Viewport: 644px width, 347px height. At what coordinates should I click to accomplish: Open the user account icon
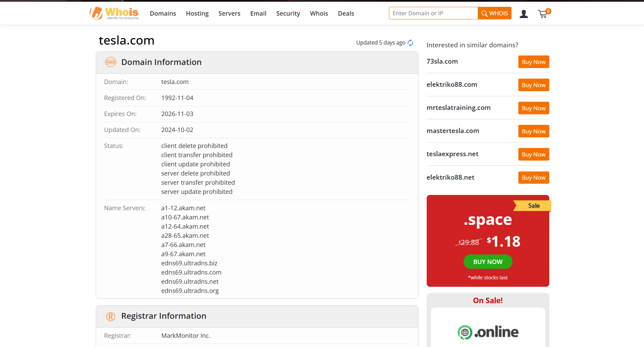(523, 14)
